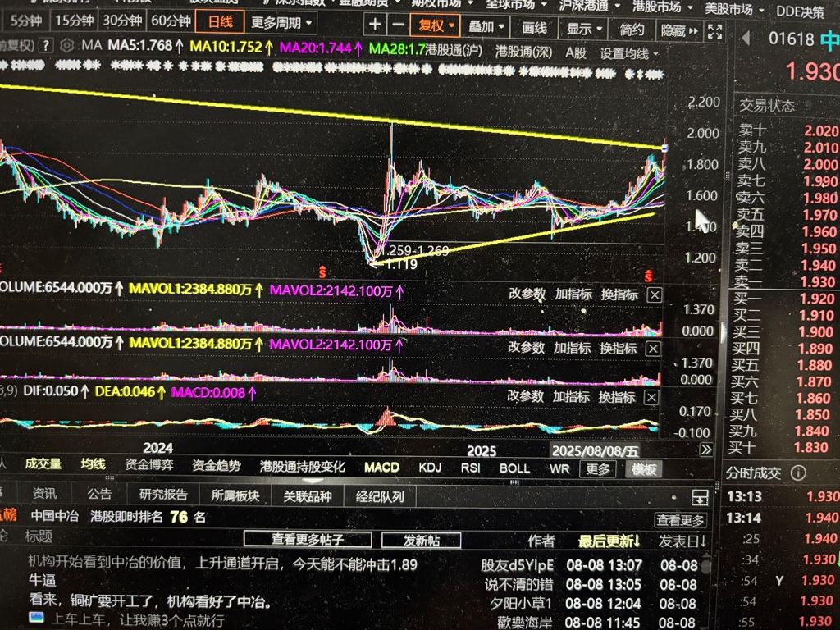The image size is (840, 630).
Task: Select 均线 indicator tab
Action: coord(93,464)
